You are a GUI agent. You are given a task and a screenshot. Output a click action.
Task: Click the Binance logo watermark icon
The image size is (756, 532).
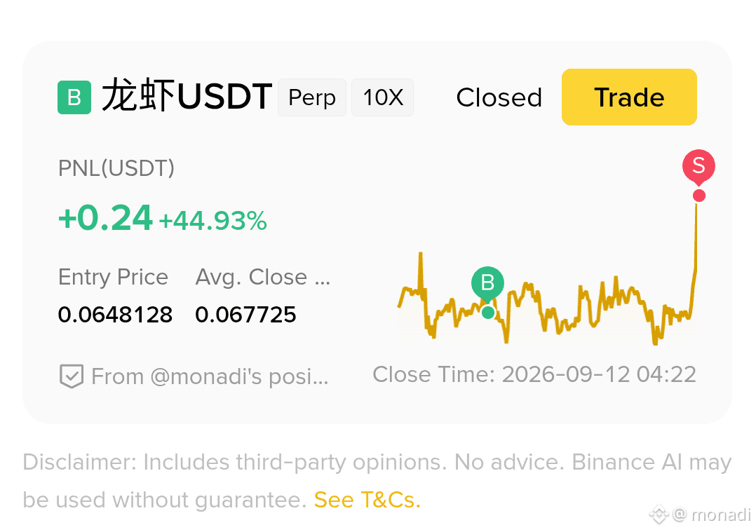point(659,514)
